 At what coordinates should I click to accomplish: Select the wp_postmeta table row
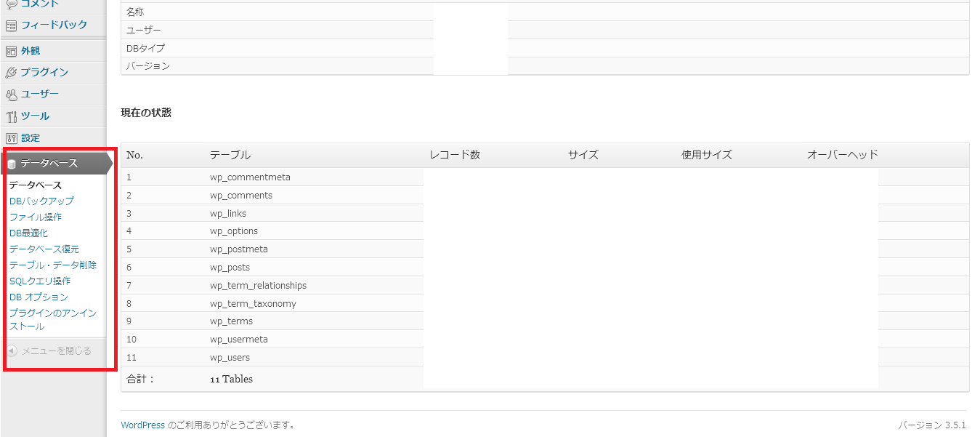click(x=545, y=249)
